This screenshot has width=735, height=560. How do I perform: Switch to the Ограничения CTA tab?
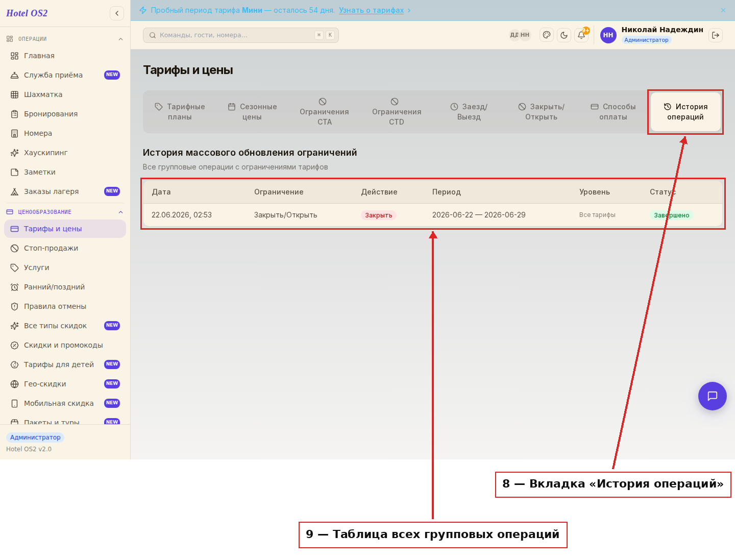(324, 112)
